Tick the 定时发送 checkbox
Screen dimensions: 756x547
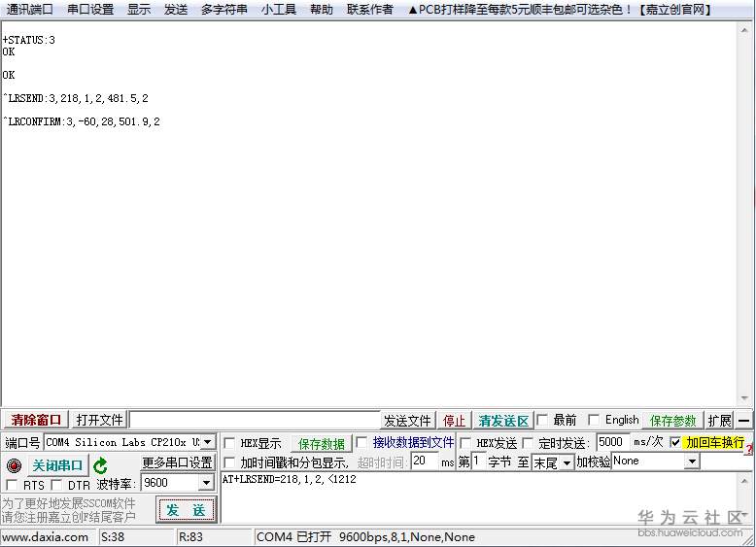[528, 443]
